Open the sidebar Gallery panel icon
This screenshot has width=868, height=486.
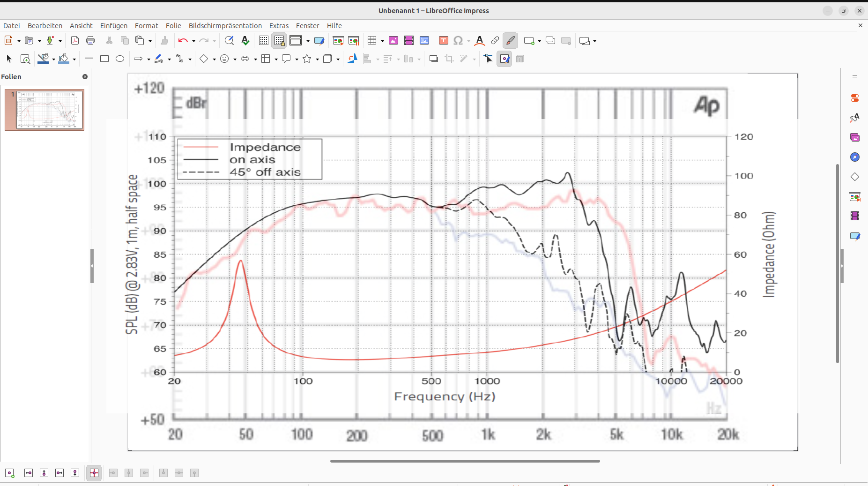[x=855, y=137]
